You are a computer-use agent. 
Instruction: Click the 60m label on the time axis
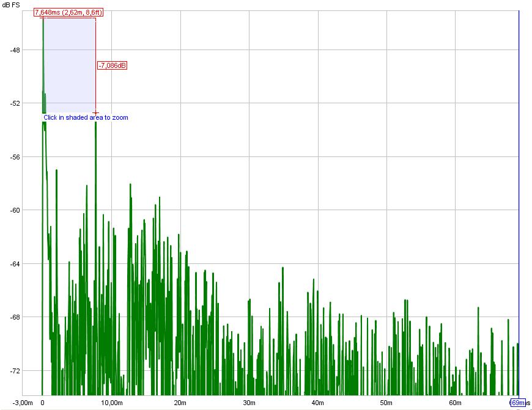pyautogui.click(x=455, y=403)
